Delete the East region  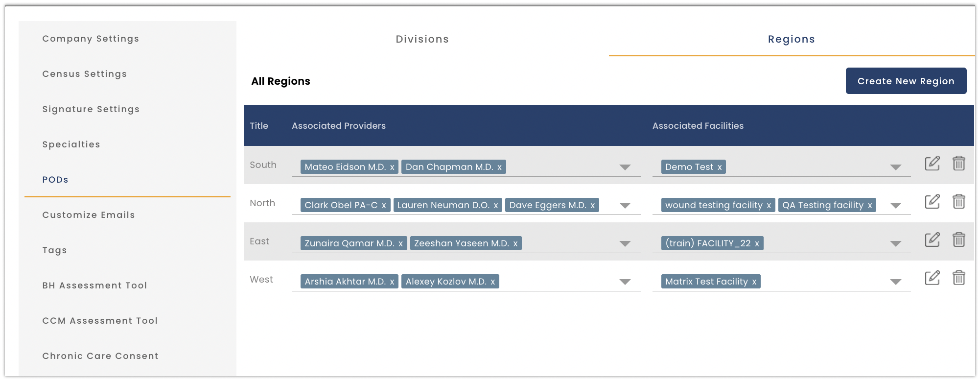958,239
